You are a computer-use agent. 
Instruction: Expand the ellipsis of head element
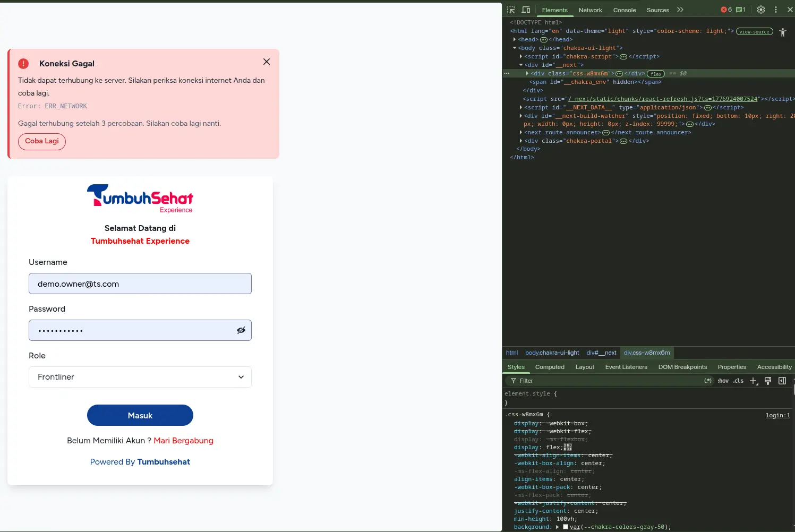point(544,40)
